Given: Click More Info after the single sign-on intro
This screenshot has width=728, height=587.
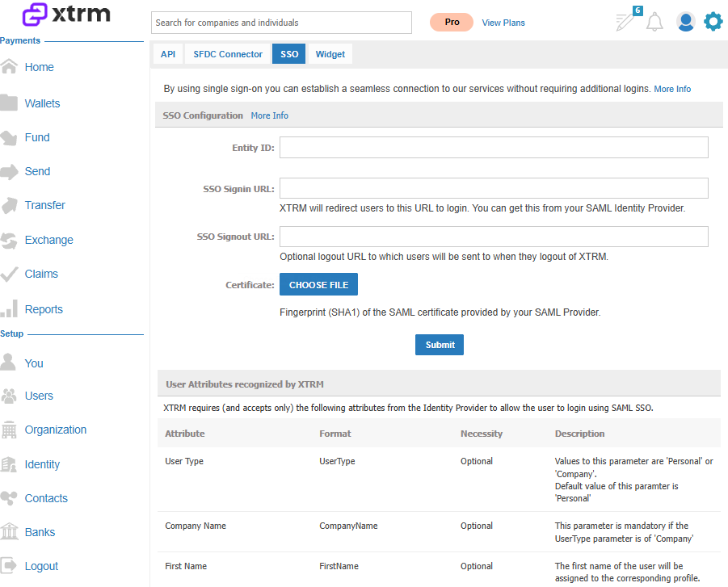Looking at the screenshot, I should pyautogui.click(x=672, y=89).
